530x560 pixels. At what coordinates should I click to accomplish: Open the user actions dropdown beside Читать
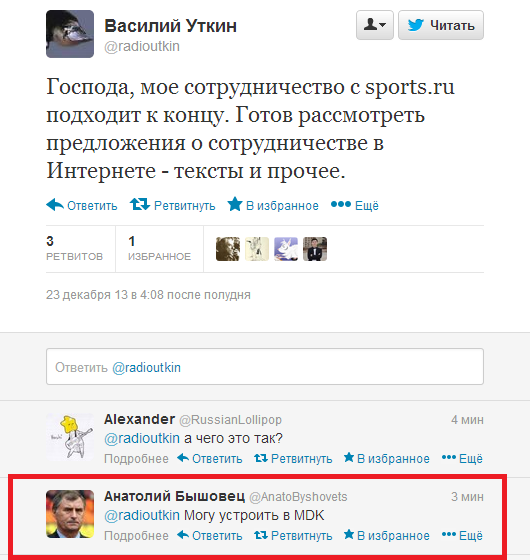pyautogui.click(x=375, y=25)
